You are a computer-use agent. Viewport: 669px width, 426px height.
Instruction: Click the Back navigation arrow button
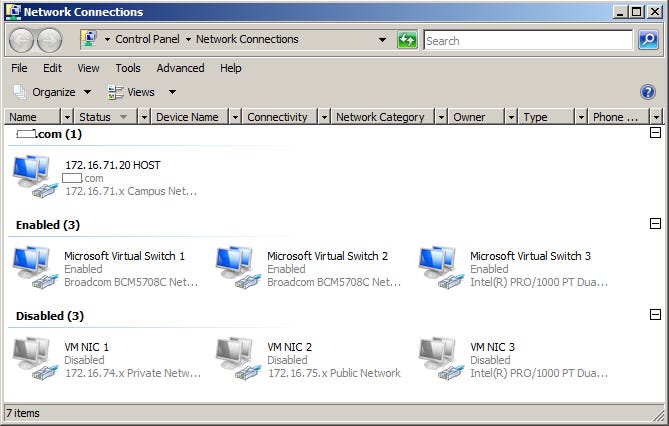point(21,41)
